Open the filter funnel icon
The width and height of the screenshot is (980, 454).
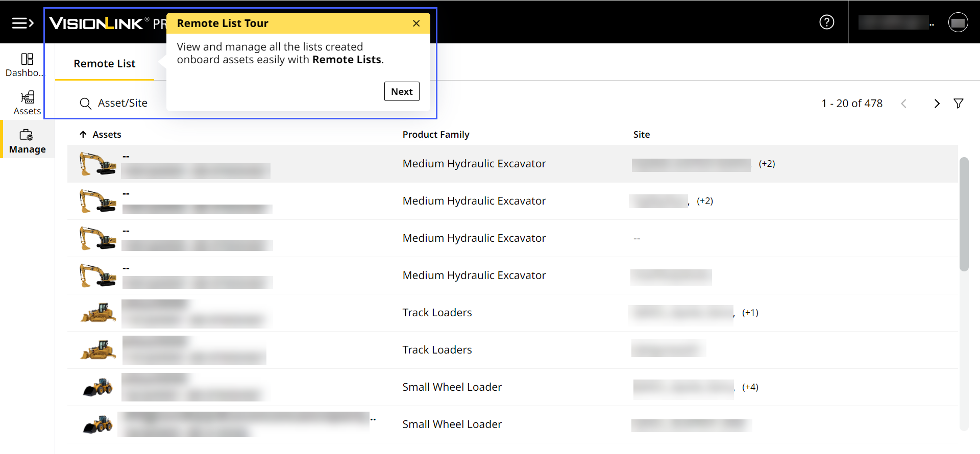958,104
